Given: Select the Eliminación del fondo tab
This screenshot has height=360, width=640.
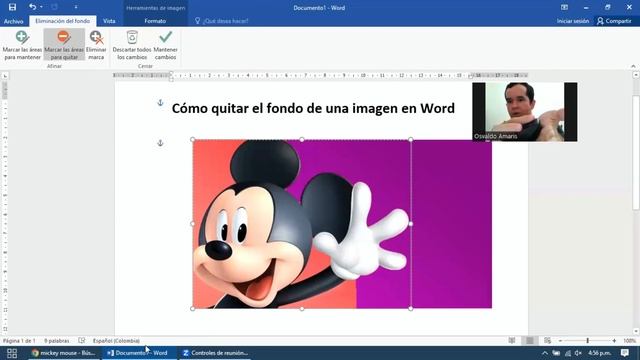Looking at the screenshot, I should (x=62, y=21).
